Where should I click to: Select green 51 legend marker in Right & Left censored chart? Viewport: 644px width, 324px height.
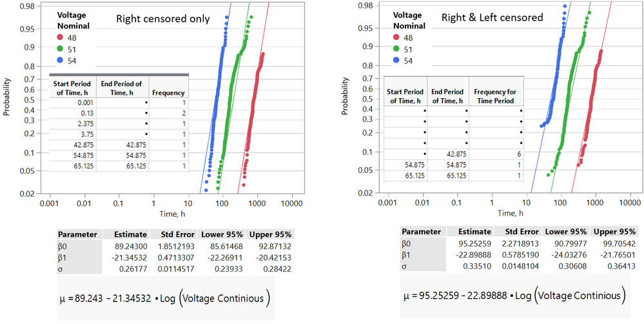point(397,49)
